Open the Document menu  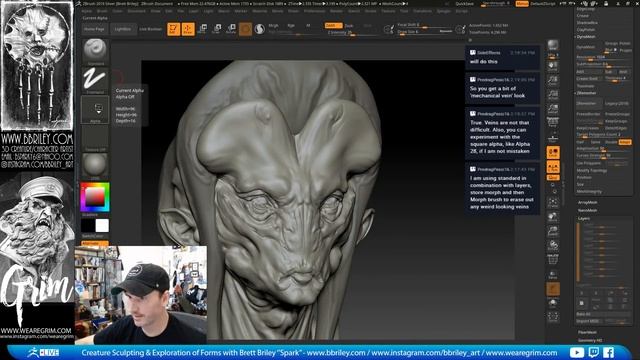pyautogui.click(x=136, y=11)
